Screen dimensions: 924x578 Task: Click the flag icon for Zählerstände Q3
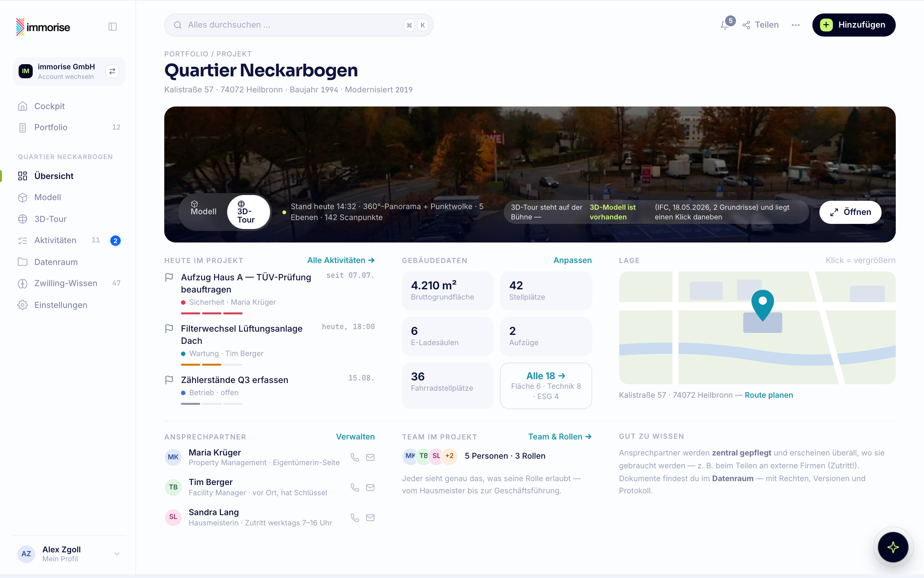click(169, 380)
